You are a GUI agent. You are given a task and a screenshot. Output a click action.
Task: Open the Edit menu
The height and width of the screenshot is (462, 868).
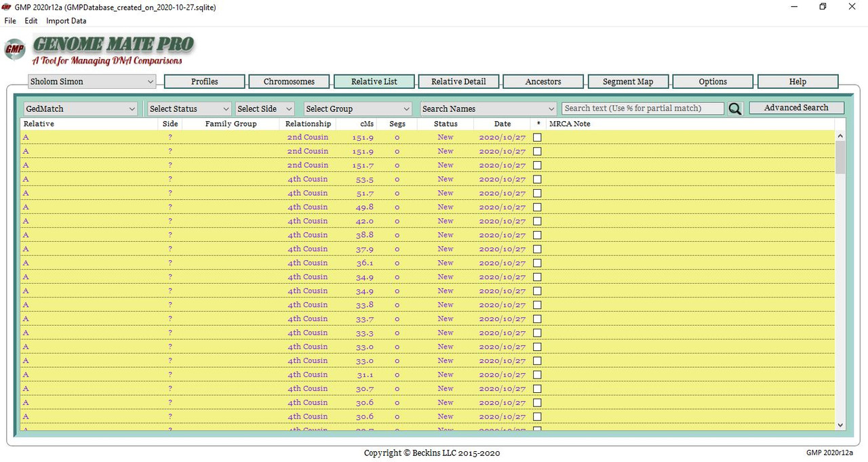31,21
